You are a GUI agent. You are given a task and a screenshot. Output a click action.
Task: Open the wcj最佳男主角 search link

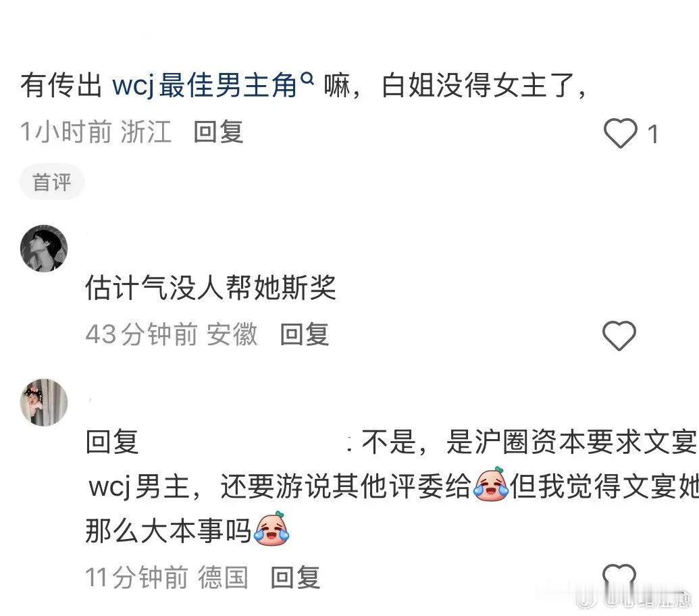tap(205, 85)
